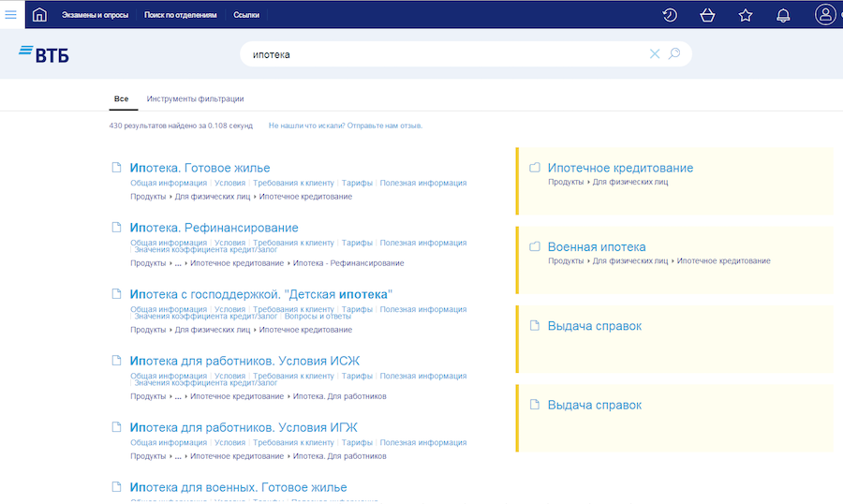843x504 pixels.
Task: Open the Поиск по отделениям menu item
Action: click(180, 16)
